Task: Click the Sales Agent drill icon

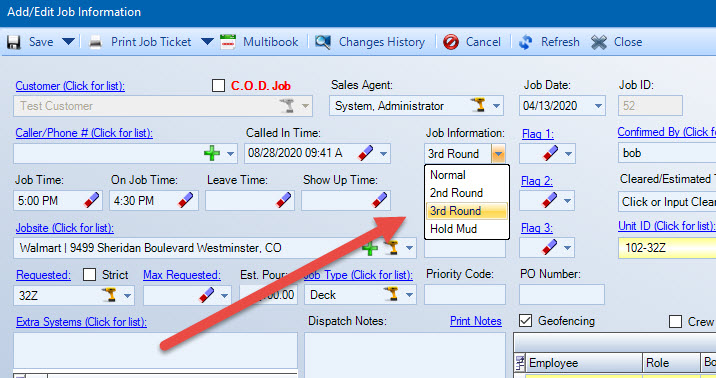Action: (479, 105)
